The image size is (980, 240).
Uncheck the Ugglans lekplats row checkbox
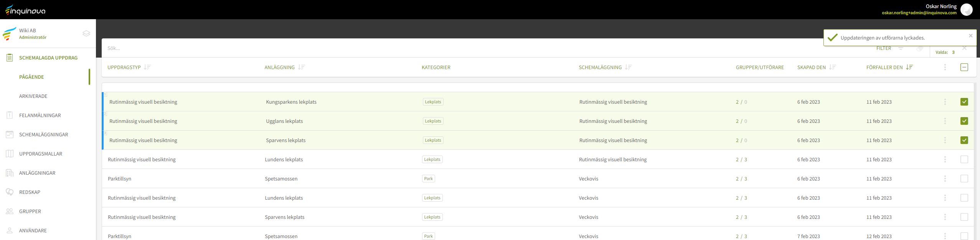click(964, 121)
